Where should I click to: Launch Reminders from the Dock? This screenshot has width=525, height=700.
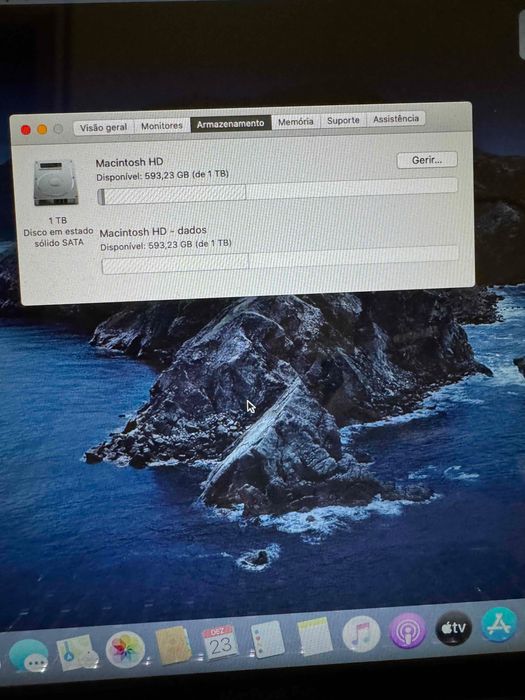[x=267, y=639]
